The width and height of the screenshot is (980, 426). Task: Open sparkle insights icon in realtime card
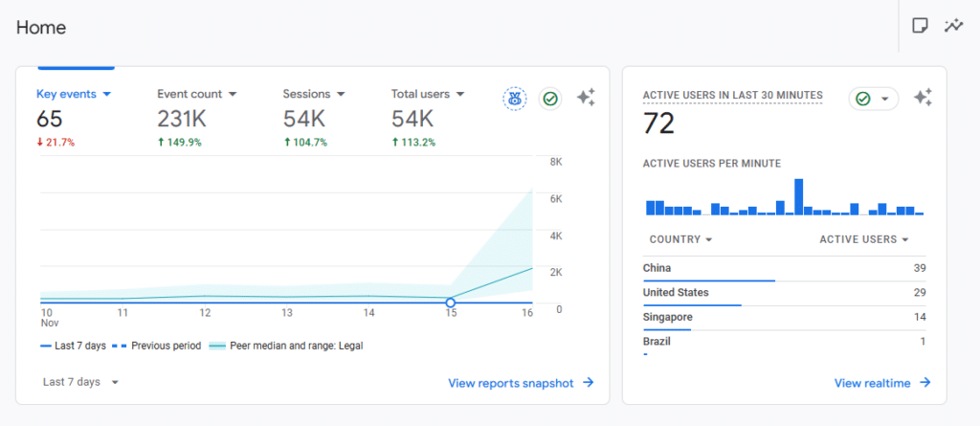[924, 98]
